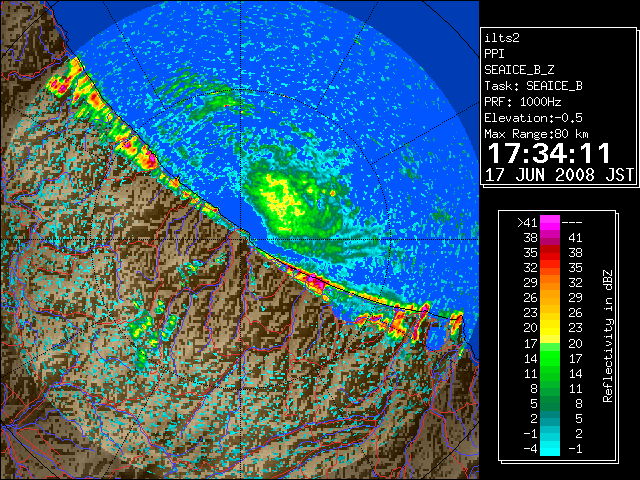
Task: Click the cyan -4 dBZ color band
Action: pos(549,449)
